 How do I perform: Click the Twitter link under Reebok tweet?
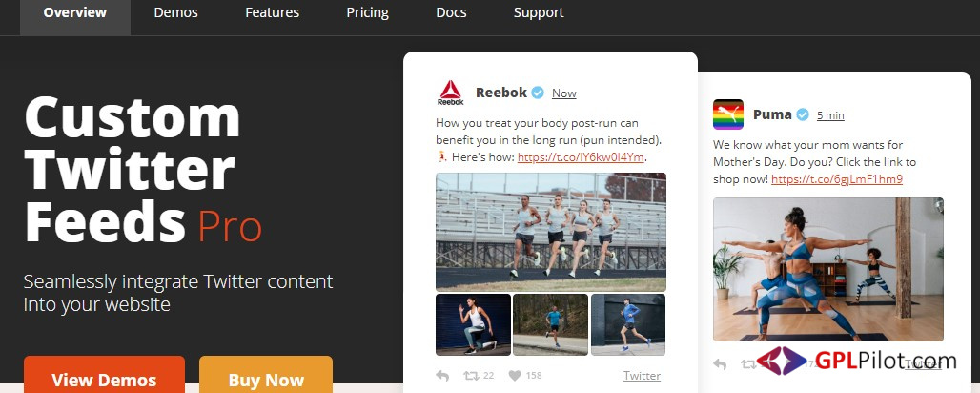click(642, 376)
